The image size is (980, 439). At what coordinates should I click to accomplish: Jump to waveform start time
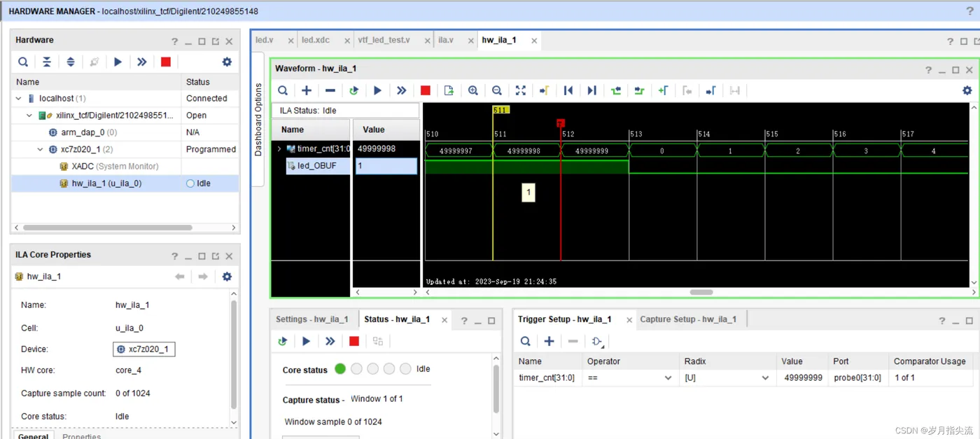(x=568, y=90)
